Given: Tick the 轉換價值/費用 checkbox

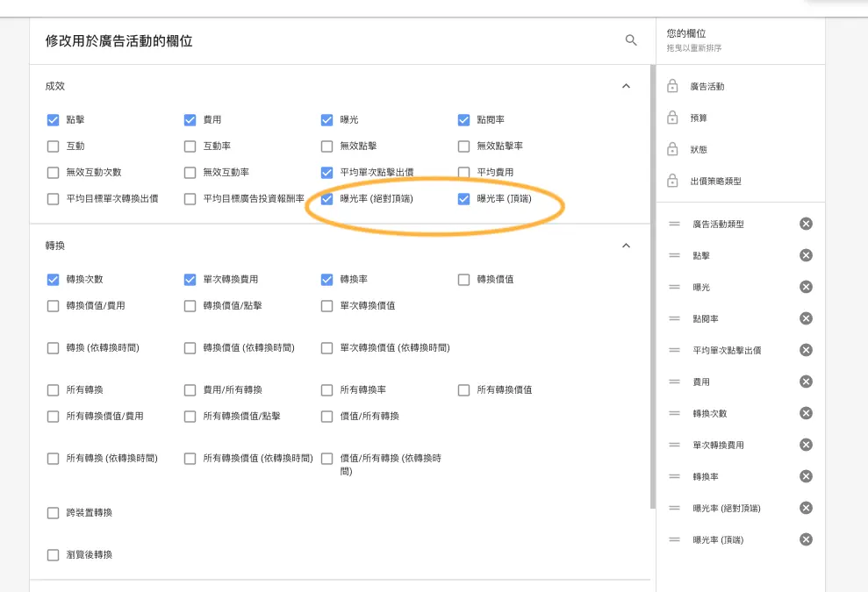Looking at the screenshot, I should (54, 305).
